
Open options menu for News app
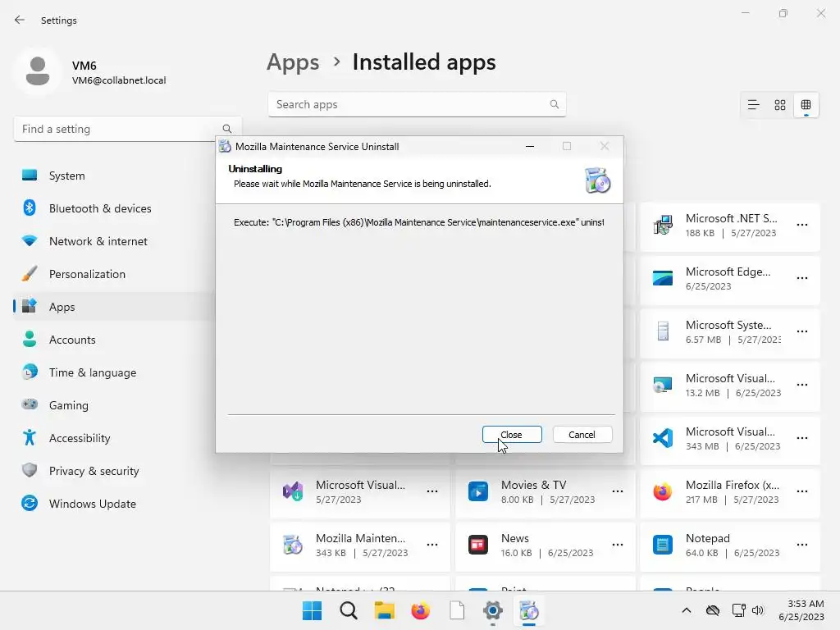[617, 545]
